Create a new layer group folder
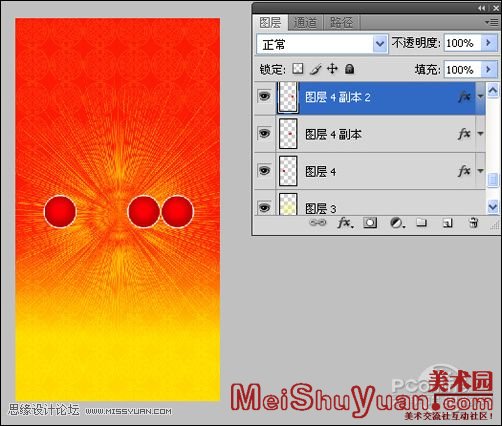The image size is (502, 426). [x=421, y=222]
